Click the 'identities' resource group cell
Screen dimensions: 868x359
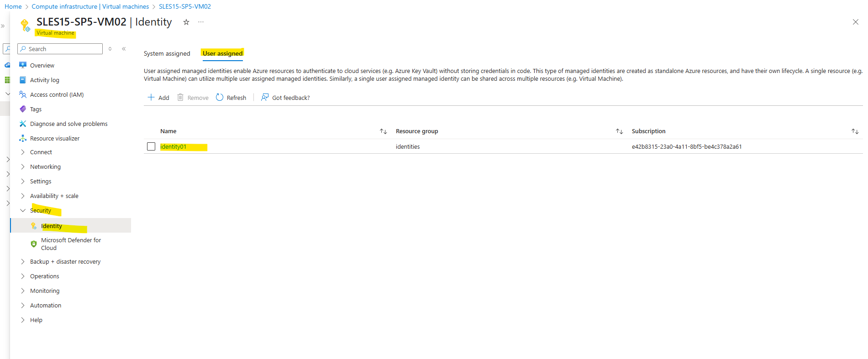pyautogui.click(x=408, y=146)
